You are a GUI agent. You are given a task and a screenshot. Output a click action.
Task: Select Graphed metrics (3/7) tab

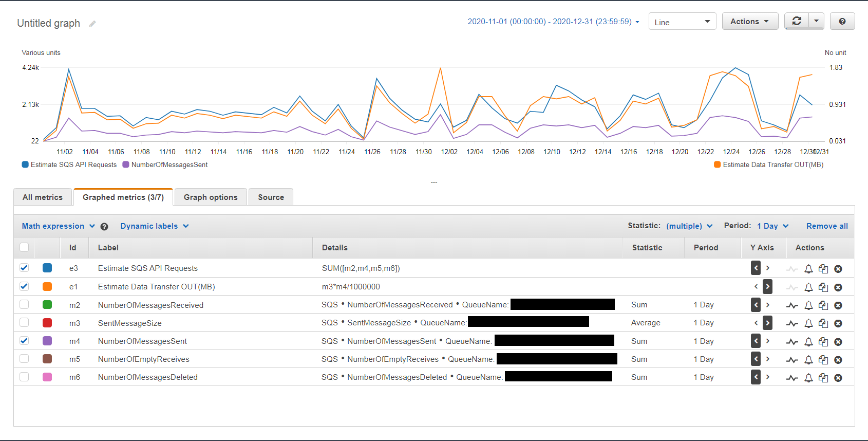coord(123,197)
